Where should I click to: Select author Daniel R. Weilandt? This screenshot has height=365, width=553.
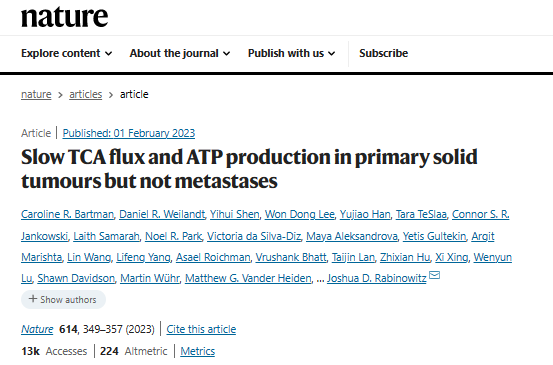click(162, 214)
